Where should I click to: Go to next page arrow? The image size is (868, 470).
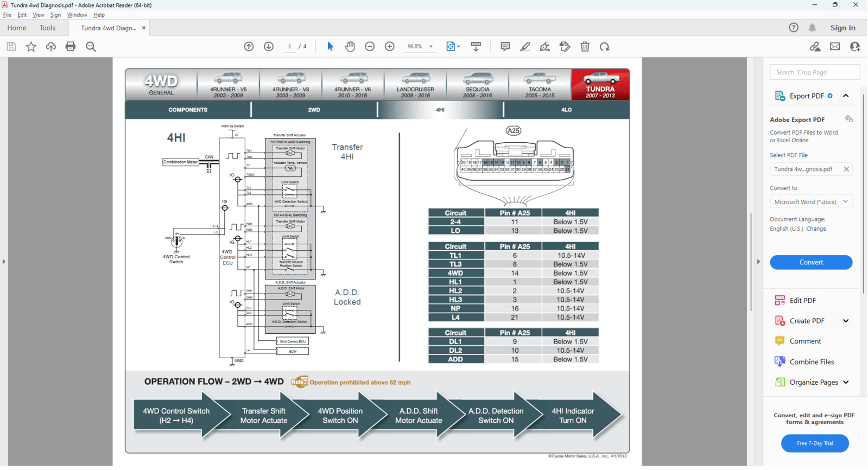(x=269, y=47)
